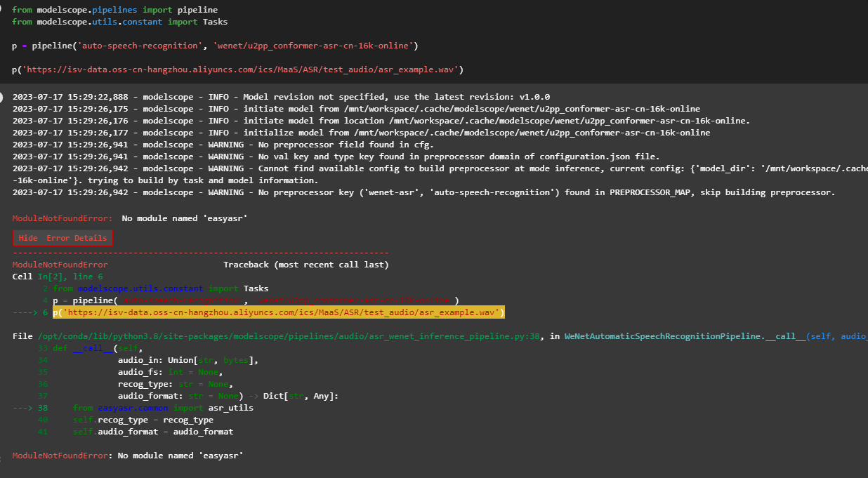Viewport: 868px width, 478px height.
Task: Click the highlighted traceback line 6 call
Action: 279,312
